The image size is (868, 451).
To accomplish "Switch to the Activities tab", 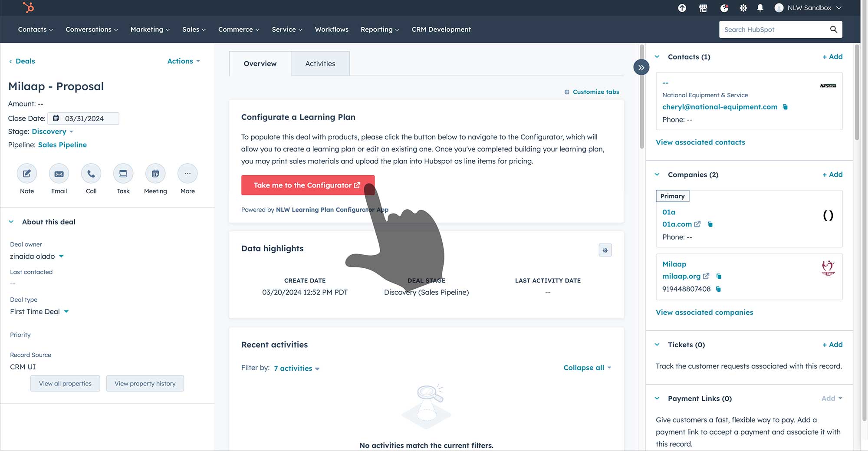I will 320,63.
